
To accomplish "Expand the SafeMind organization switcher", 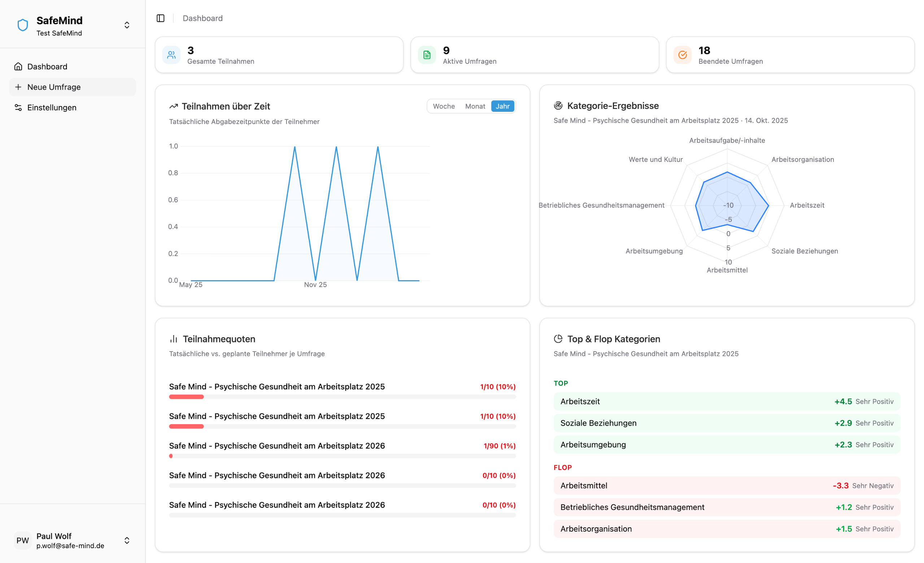I will 127,25.
